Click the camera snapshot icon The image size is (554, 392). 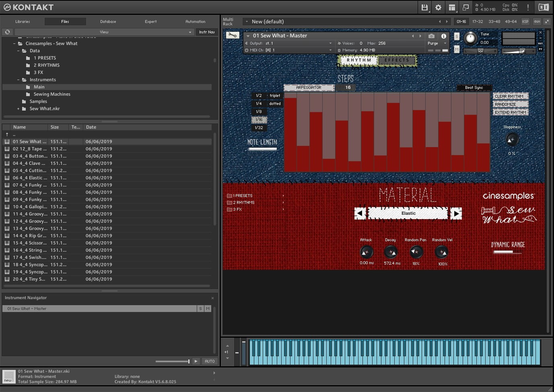coord(431,36)
